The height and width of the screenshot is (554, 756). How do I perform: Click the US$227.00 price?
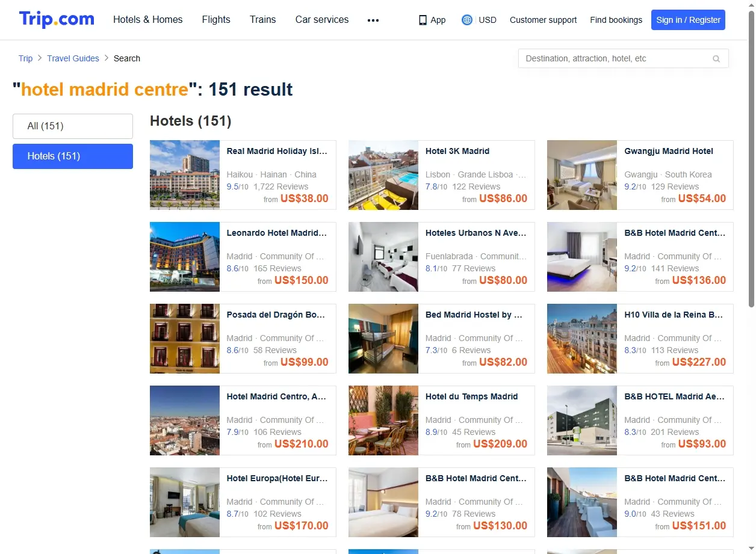point(699,362)
